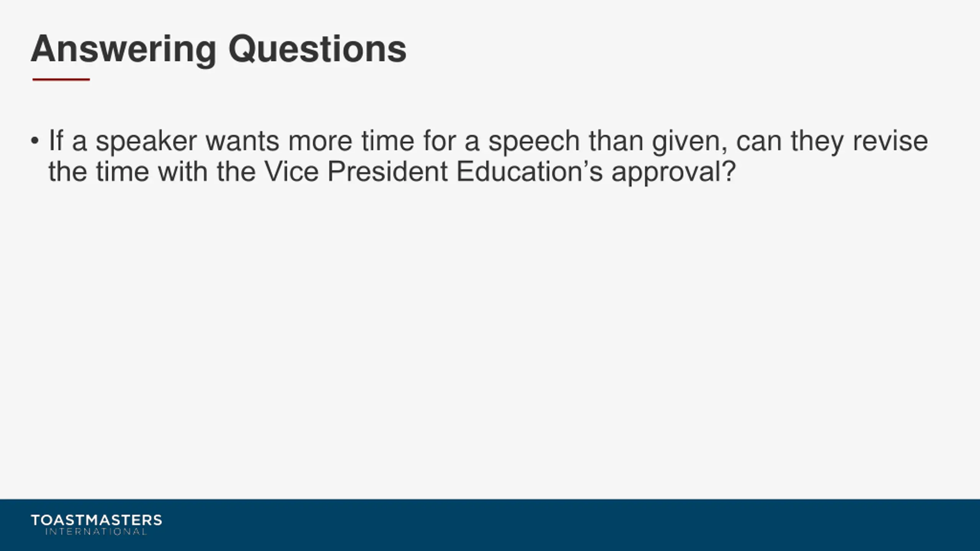
Task: Click the word "Questions" in the title
Action: [x=317, y=49]
